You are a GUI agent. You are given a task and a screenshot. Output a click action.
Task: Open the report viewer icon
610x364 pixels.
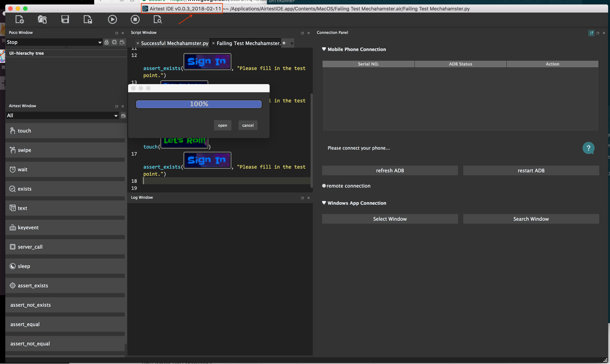tap(158, 19)
